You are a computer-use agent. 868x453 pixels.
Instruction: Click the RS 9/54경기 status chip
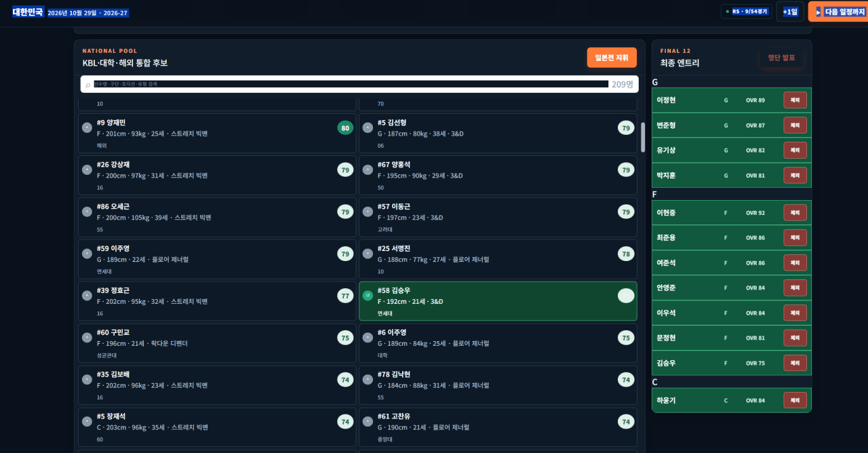pos(746,12)
